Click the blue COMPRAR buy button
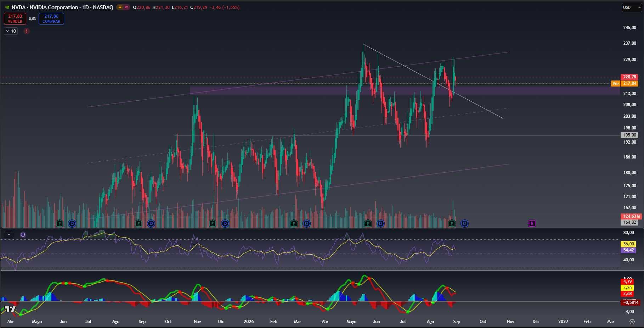Screen dimensions: 644x328 51,19
